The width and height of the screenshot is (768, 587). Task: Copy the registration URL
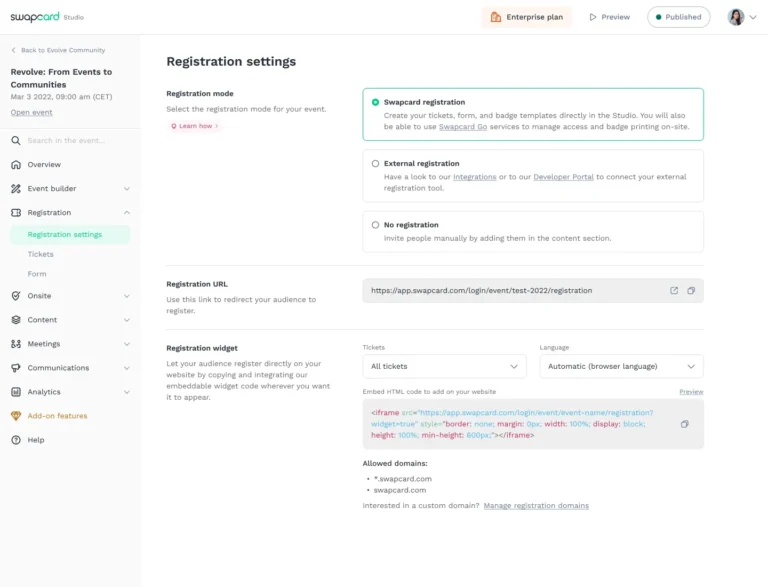(691, 291)
